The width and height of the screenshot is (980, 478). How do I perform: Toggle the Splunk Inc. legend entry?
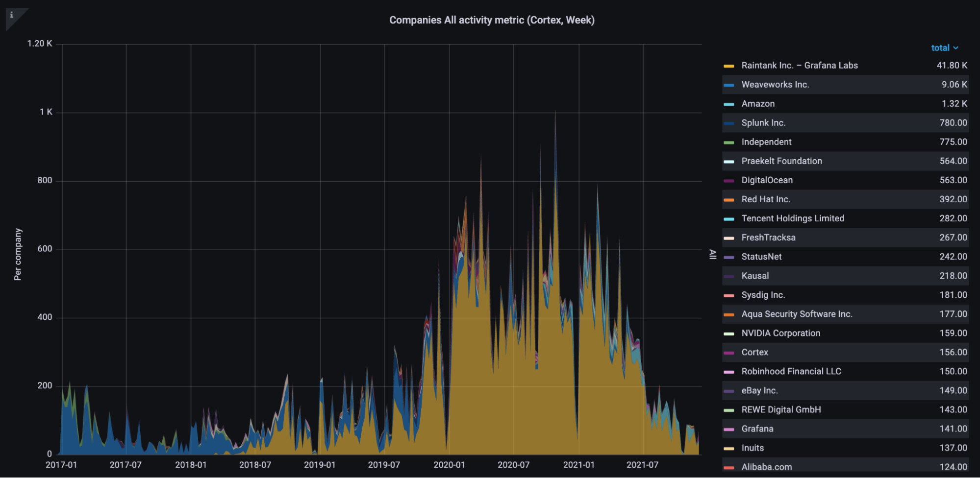click(x=762, y=122)
